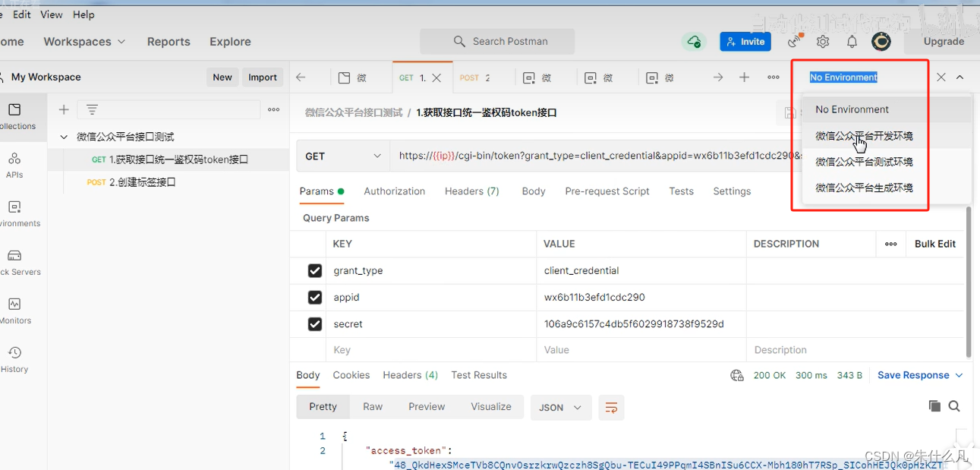Copy the response body using the copy icon
This screenshot has height=470, width=980.
pos(934,405)
